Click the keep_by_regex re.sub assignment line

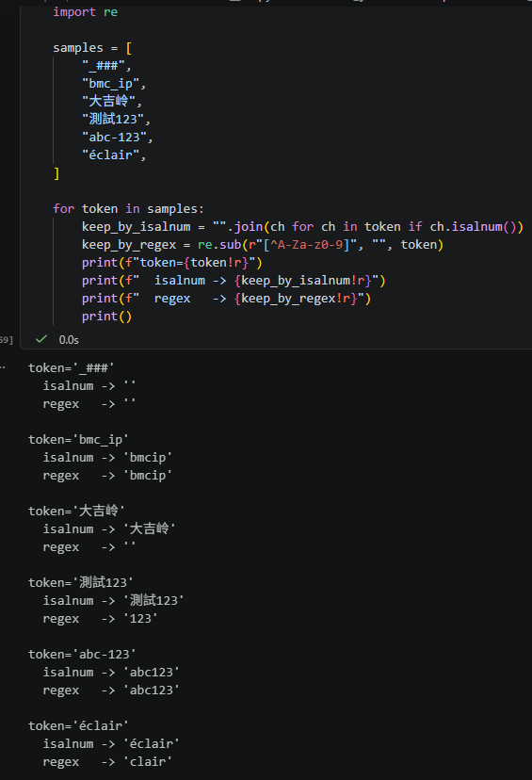point(263,245)
